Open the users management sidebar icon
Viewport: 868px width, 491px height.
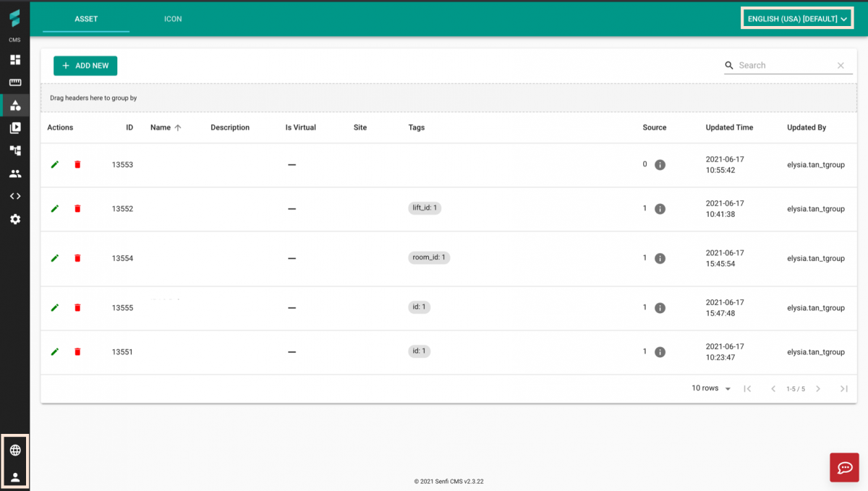point(14,173)
